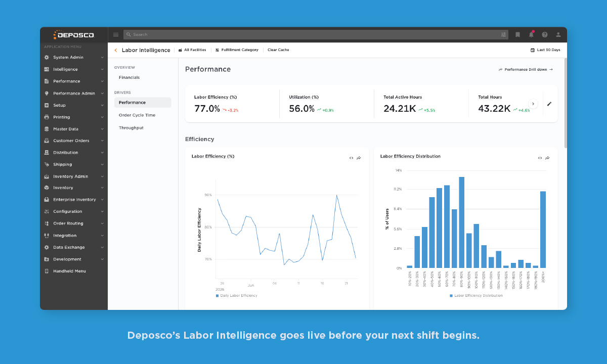Screen dimensions: 607x364
Task: Open the Fulfillment Category filter
Action: click(237, 50)
